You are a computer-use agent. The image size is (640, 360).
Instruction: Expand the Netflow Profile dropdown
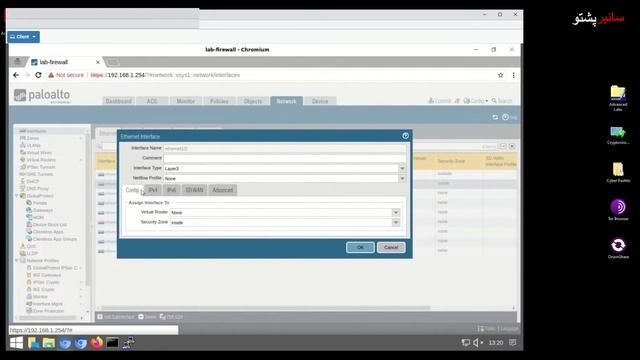(x=402, y=178)
